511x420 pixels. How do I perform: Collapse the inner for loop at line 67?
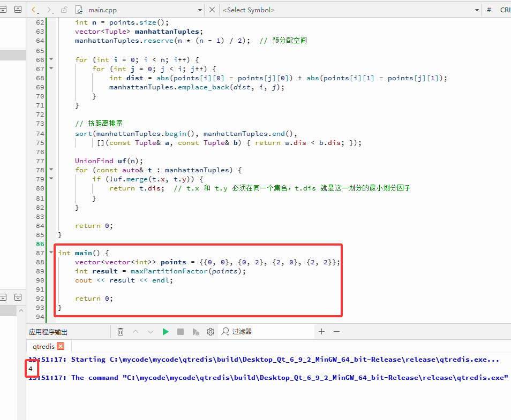pyautogui.click(x=51, y=68)
